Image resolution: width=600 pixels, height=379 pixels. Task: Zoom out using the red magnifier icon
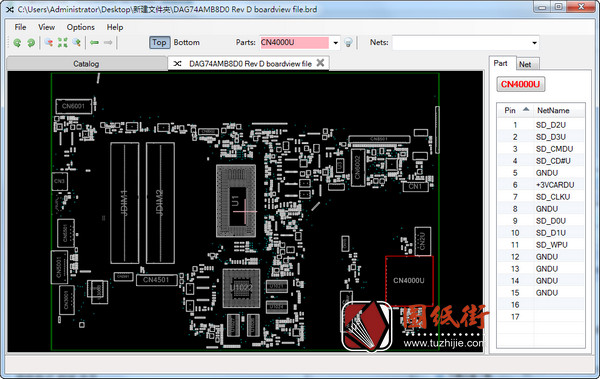(49, 42)
